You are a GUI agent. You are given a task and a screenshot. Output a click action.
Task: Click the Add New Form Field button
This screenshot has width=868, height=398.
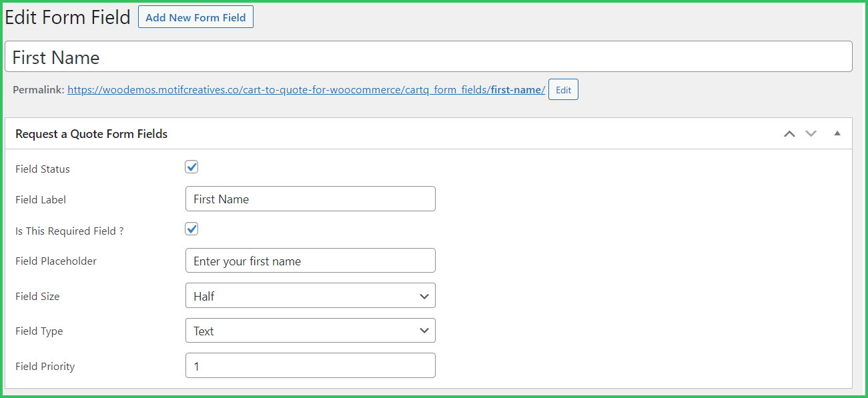tap(195, 17)
